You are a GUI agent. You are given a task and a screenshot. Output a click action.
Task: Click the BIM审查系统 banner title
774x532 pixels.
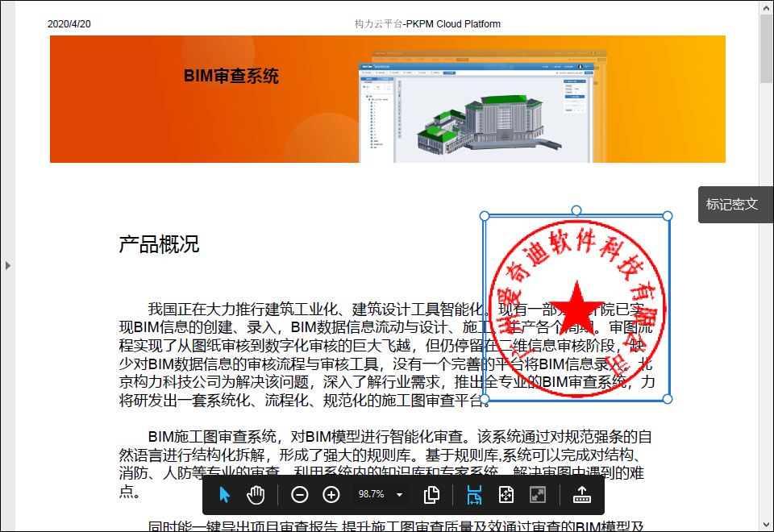pyautogui.click(x=231, y=76)
